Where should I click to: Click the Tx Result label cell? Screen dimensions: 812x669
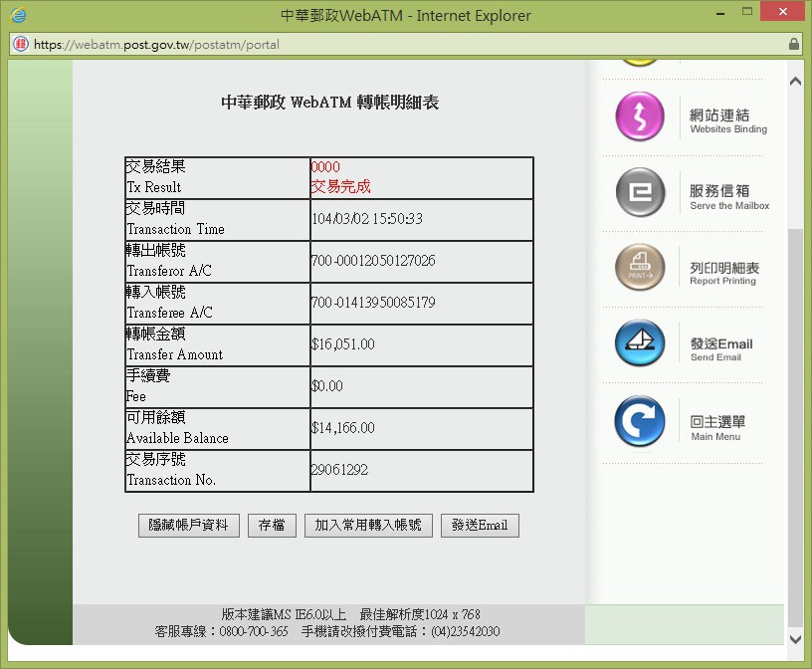[x=218, y=178]
